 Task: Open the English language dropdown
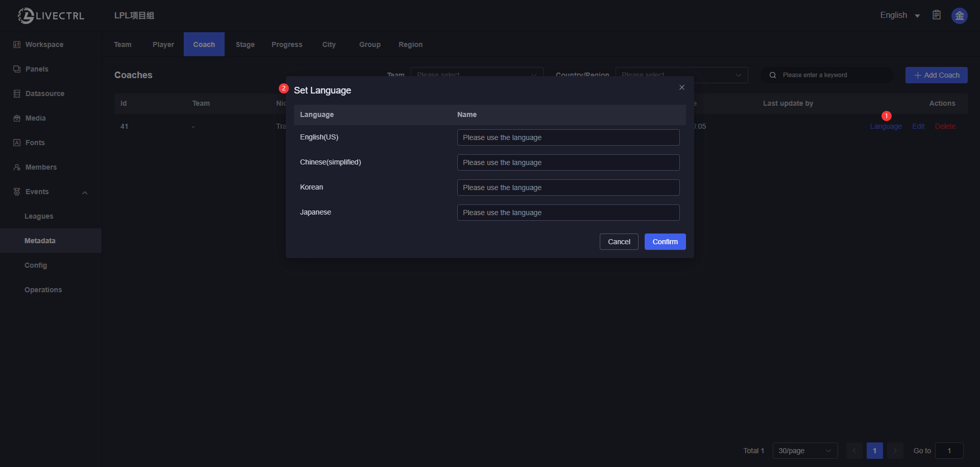(x=899, y=15)
